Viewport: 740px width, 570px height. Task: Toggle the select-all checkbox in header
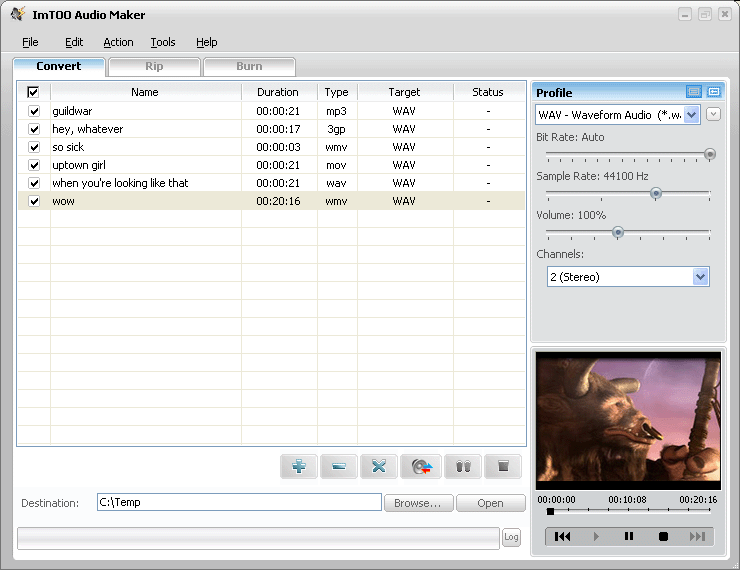pos(33,92)
